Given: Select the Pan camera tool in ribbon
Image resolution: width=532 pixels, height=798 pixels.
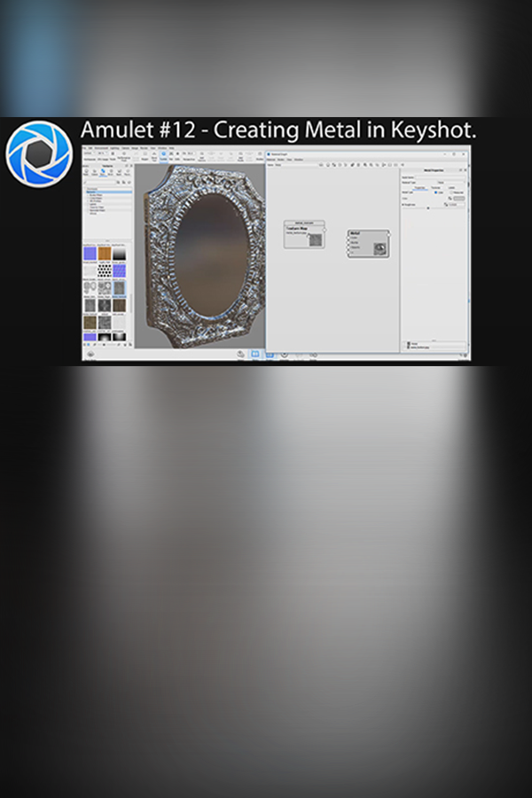Looking at the screenshot, I should (171, 156).
